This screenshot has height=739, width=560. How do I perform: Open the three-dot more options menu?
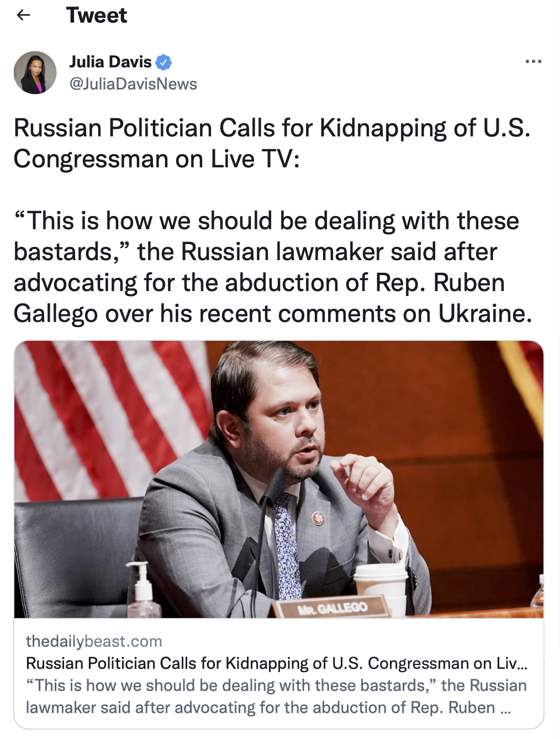533,61
